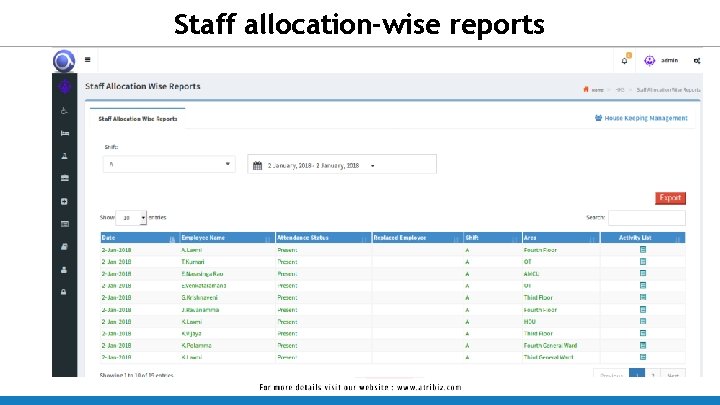Sort by Date column
This screenshot has height=405, width=720.
tap(140, 237)
